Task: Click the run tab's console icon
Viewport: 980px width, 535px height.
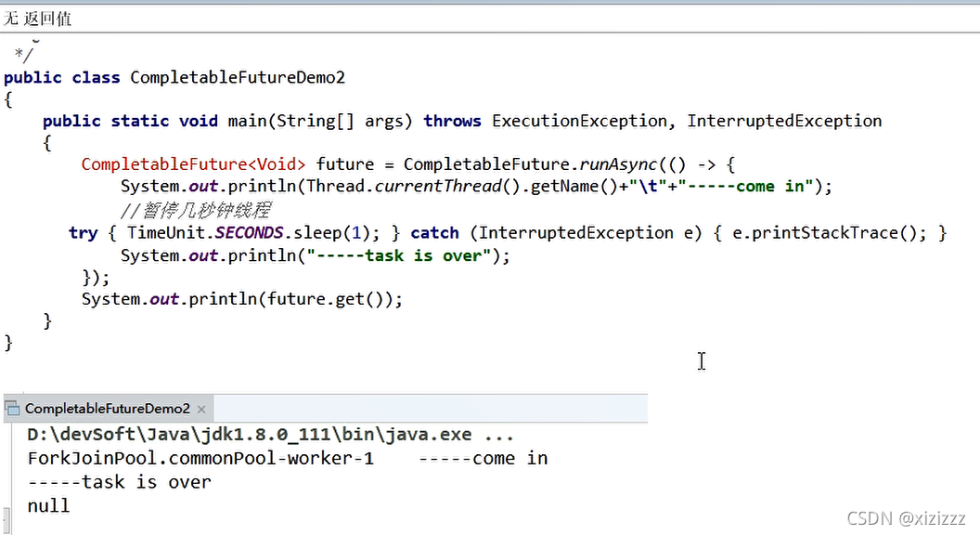Action: [12, 409]
